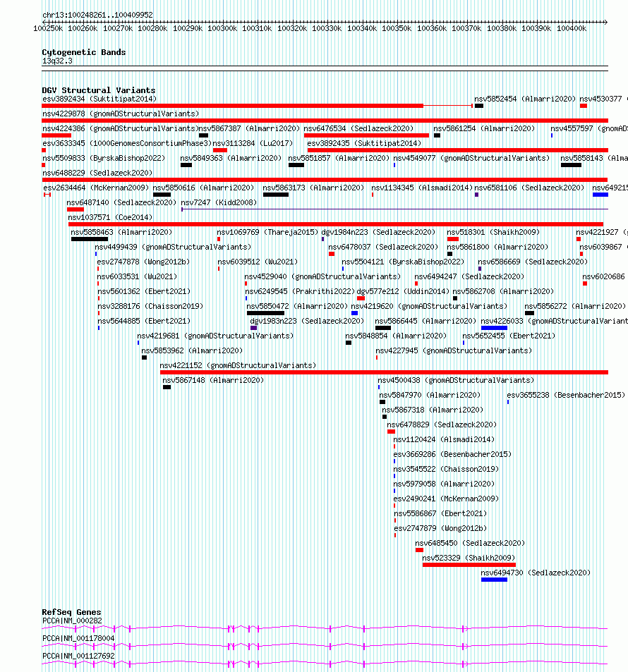The image size is (628, 672).
Task: Click the nsv1134345 (Alsmadi2014) label
Action: [422, 188]
